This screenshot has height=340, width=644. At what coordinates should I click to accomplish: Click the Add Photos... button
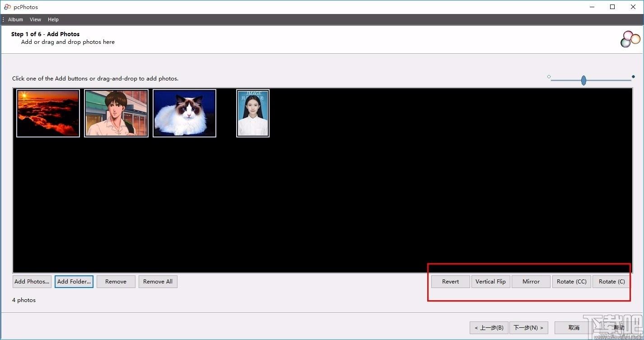[32, 282]
